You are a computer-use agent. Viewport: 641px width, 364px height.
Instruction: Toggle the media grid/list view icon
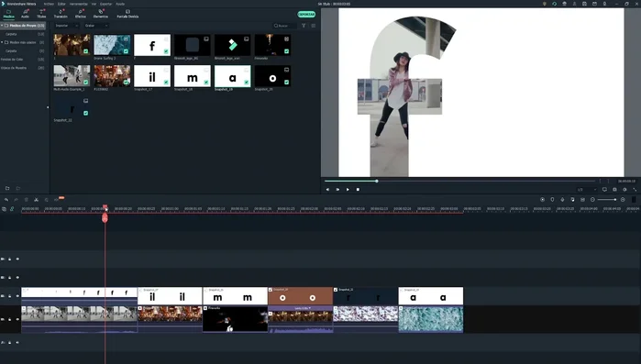coord(314,26)
